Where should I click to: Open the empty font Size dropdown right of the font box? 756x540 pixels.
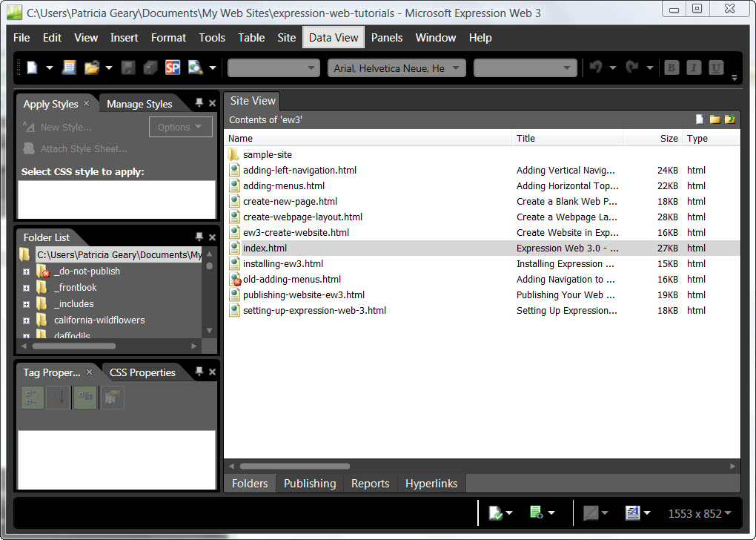[x=525, y=68]
